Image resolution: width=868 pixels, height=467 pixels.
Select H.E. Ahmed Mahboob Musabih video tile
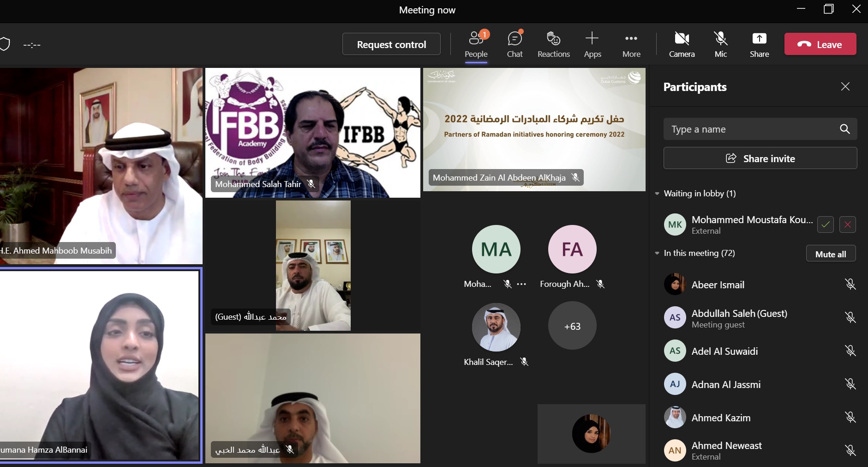[x=101, y=166]
